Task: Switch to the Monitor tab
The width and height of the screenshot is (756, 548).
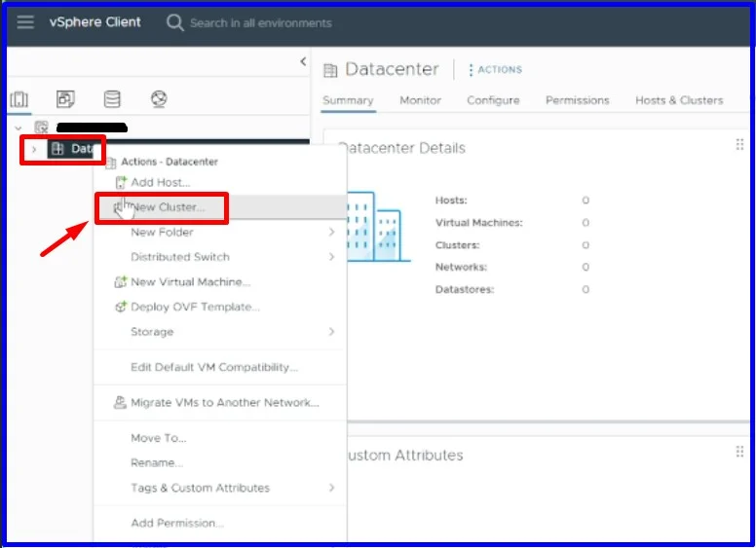Action: [x=420, y=100]
